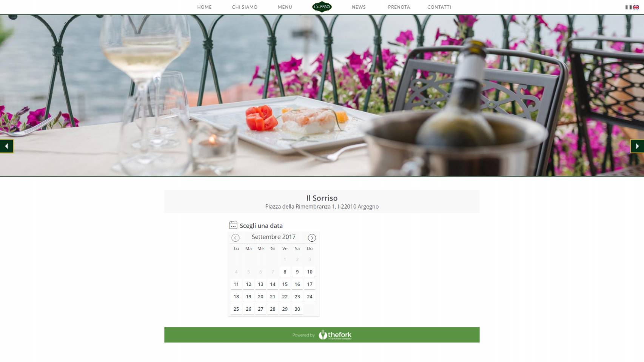This screenshot has width=644, height=362.
Task: Open the PRENOTA page
Action: pyautogui.click(x=399, y=7)
